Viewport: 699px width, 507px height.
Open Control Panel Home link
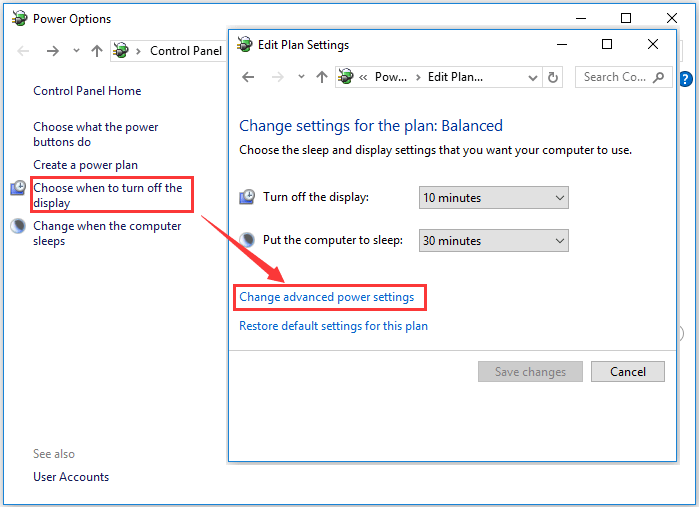click(x=87, y=91)
